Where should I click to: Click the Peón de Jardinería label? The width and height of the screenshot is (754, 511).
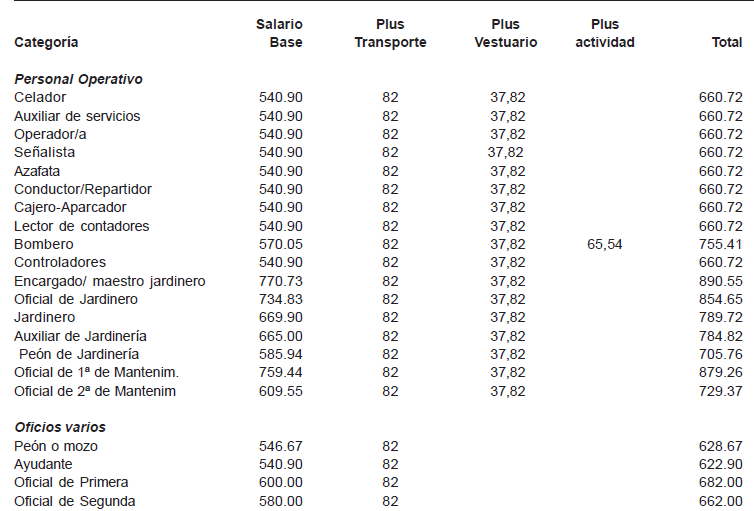click(79, 354)
